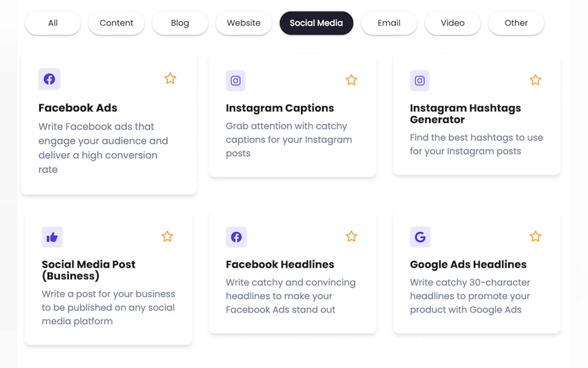The height and width of the screenshot is (368, 588).
Task: Click the Facebook icon on Facebook Ads card
Action: (x=49, y=79)
